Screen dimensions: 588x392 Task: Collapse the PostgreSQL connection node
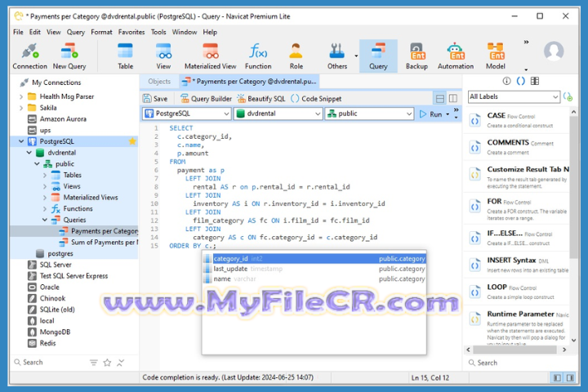(21, 141)
